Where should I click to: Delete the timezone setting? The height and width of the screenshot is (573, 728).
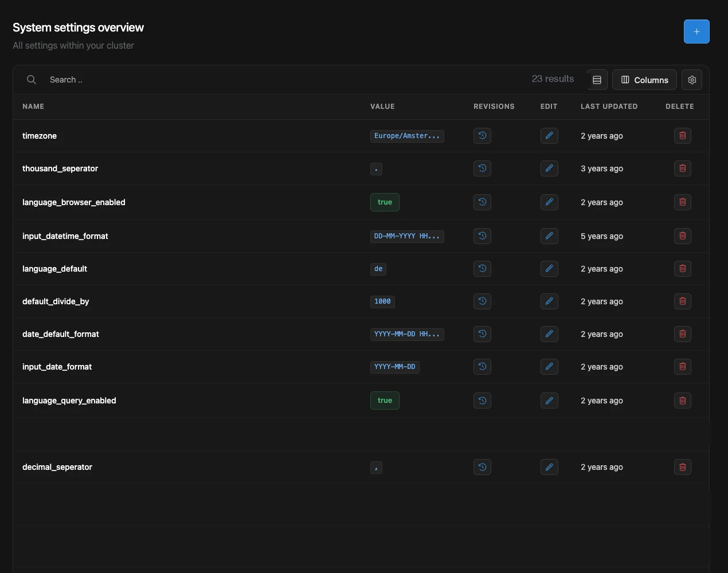(683, 136)
